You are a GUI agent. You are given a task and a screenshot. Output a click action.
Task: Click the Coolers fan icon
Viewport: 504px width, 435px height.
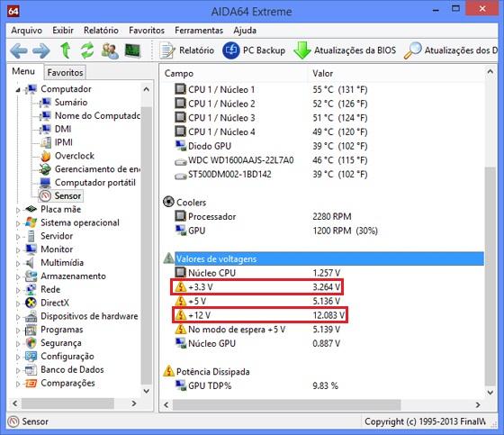tap(168, 202)
